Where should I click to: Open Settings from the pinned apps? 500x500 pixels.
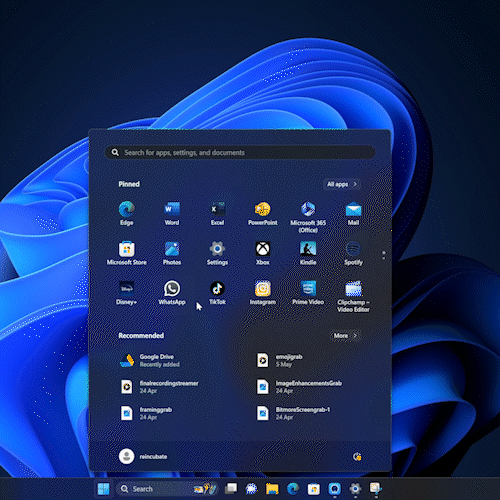pyautogui.click(x=217, y=253)
